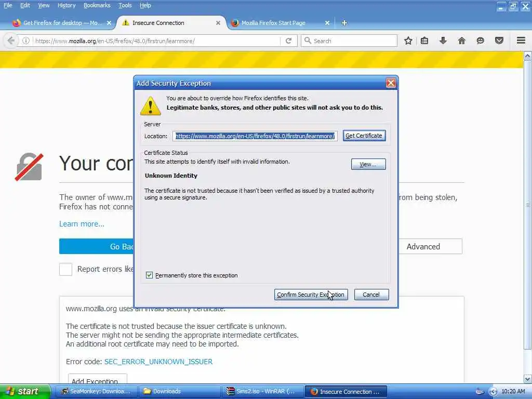Open the Help menu

[145, 5]
